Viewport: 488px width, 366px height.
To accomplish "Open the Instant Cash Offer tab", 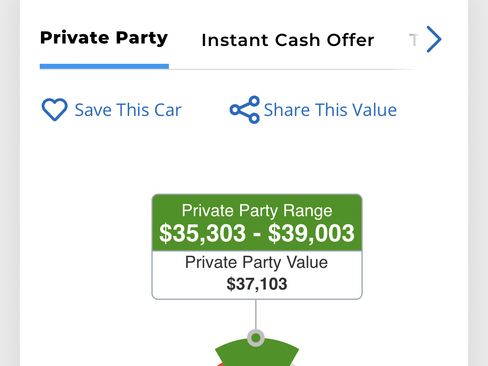I will [288, 40].
